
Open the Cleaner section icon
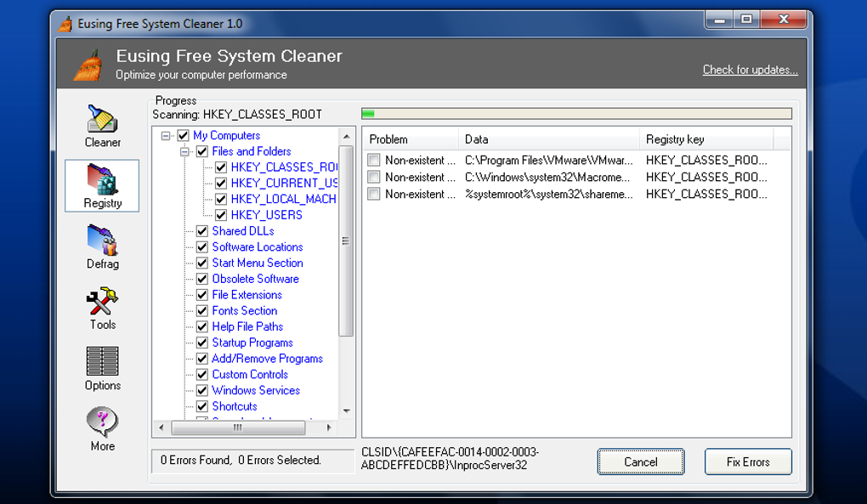point(102,118)
